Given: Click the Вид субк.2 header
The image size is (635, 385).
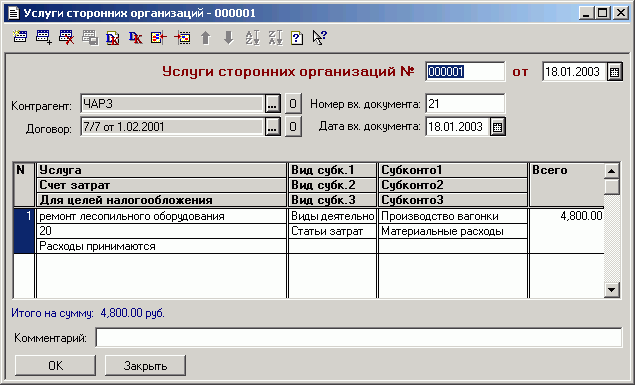Looking at the screenshot, I should (x=332, y=185).
